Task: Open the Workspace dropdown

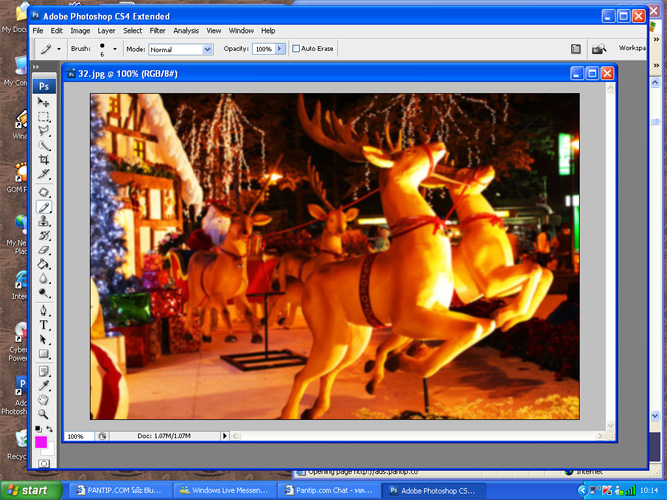Action: (x=632, y=48)
